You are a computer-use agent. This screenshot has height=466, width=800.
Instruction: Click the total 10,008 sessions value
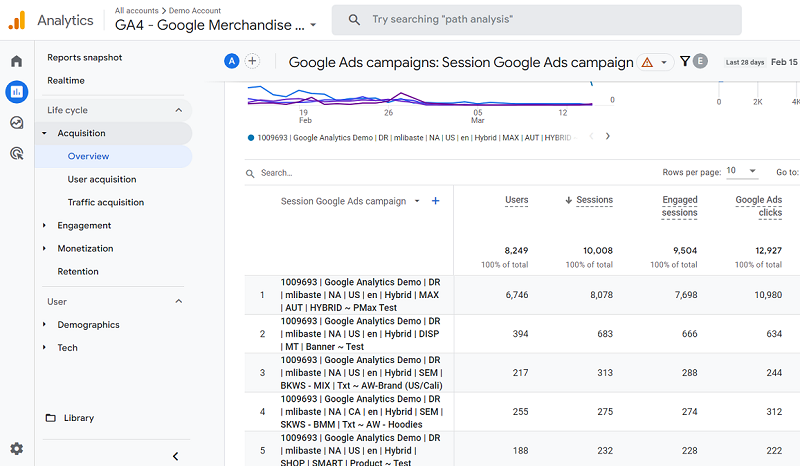coord(597,251)
